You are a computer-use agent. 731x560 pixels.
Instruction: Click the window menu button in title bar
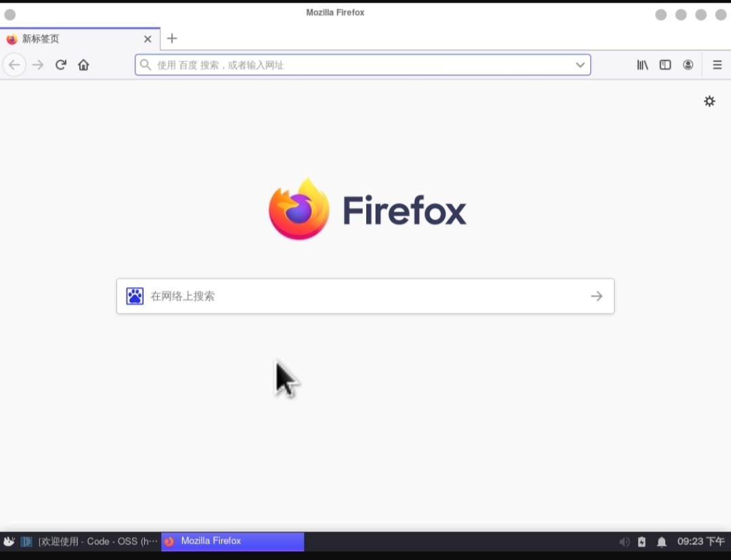(9, 15)
